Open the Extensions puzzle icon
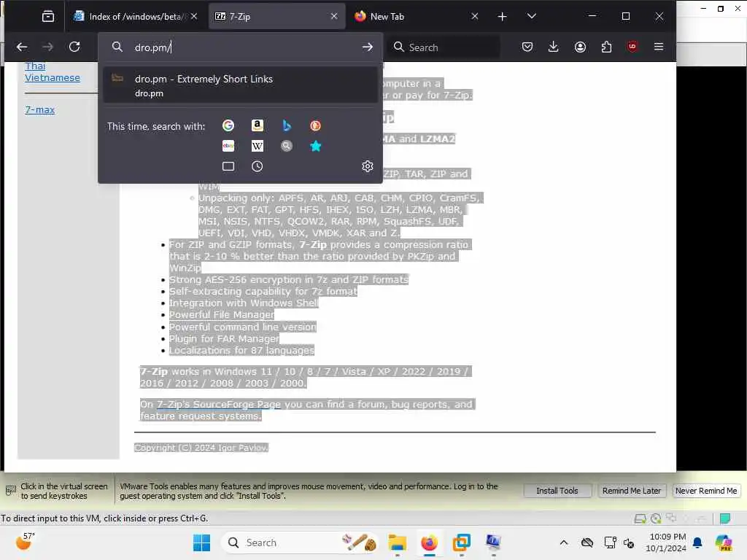The width and height of the screenshot is (747, 560). pos(606,47)
